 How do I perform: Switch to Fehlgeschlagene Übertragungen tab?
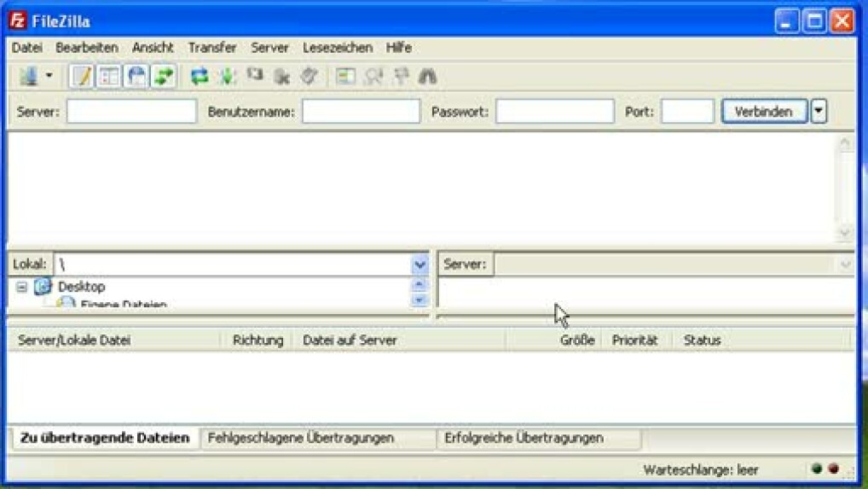(x=300, y=438)
